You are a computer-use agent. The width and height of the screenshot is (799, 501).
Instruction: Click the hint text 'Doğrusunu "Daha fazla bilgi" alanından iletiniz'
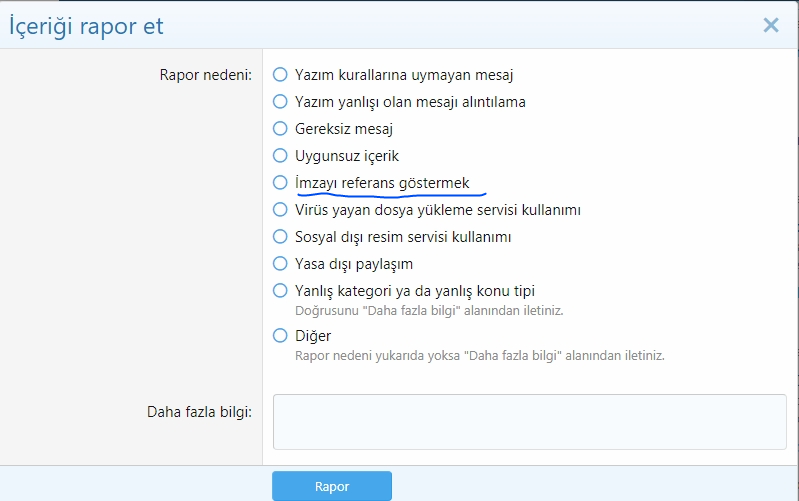(429, 310)
